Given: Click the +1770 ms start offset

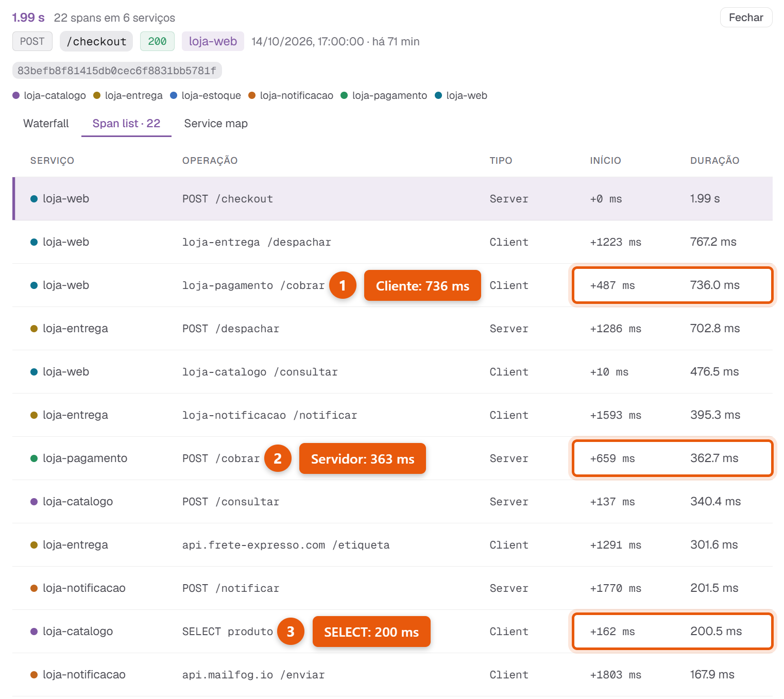Looking at the screenshot, I should coord(616,588).
